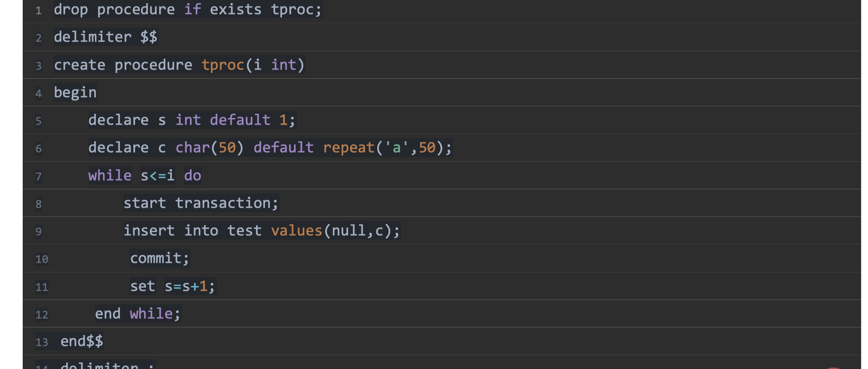Click line number 13 in the gutter

point(42,342)
